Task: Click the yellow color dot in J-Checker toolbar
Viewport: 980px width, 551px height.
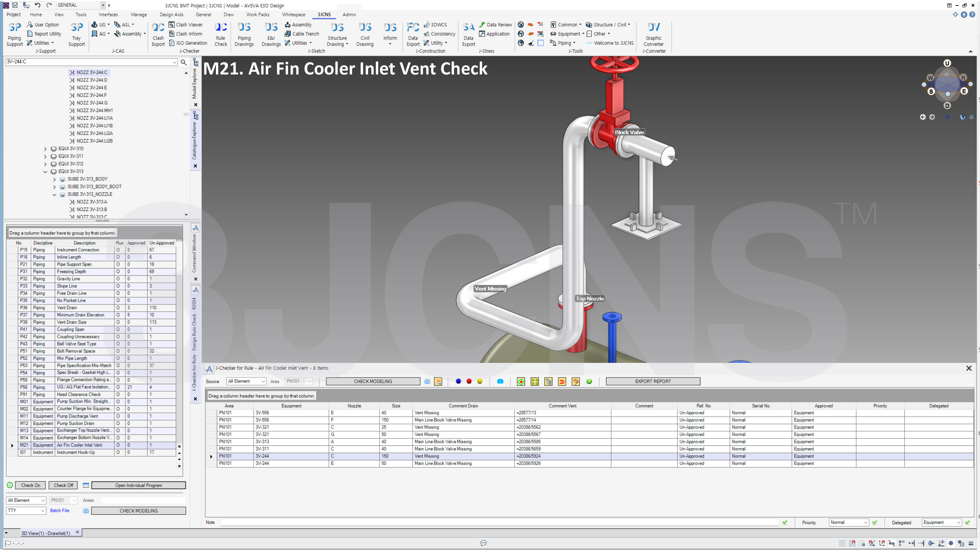Action: 479,381
